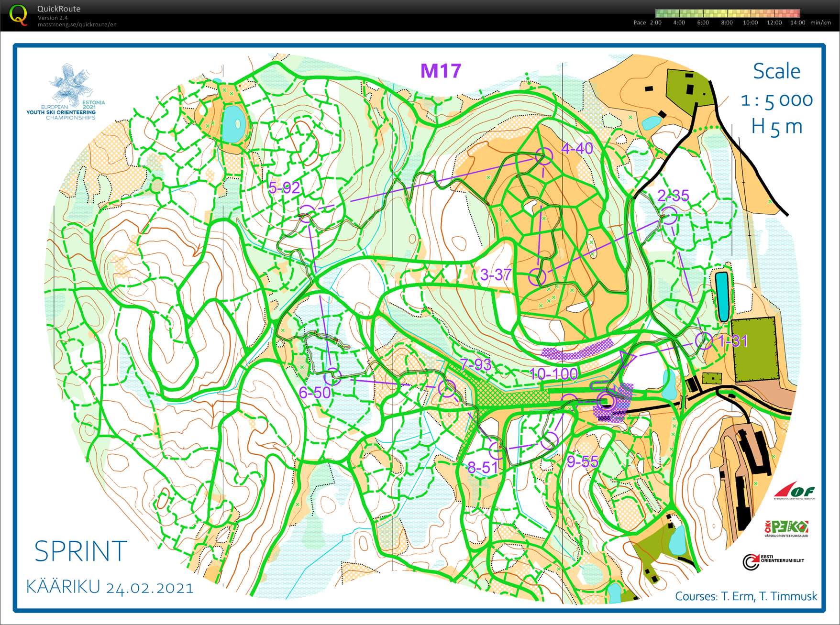Click the pace color gradient legend
840x625 pixels.
click(728, 13)
